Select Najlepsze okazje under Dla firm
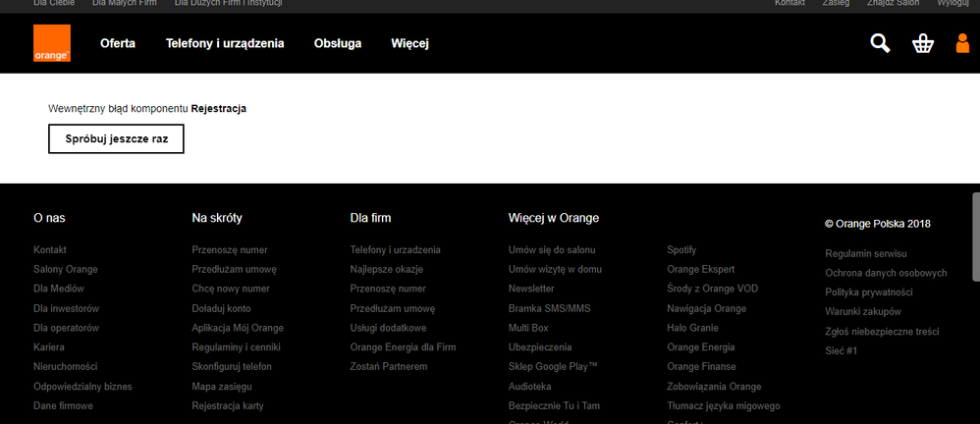The width and height of the screenshot is (980, 424). 388,269
